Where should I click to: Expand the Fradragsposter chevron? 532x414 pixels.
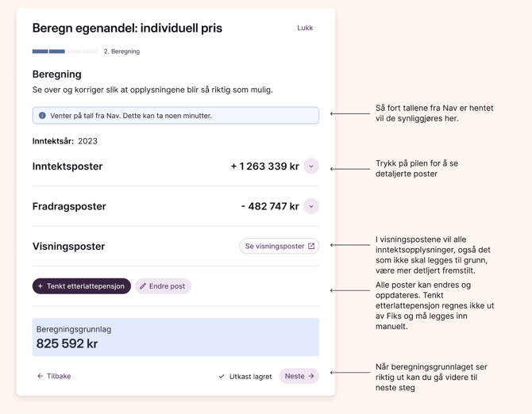311,206
